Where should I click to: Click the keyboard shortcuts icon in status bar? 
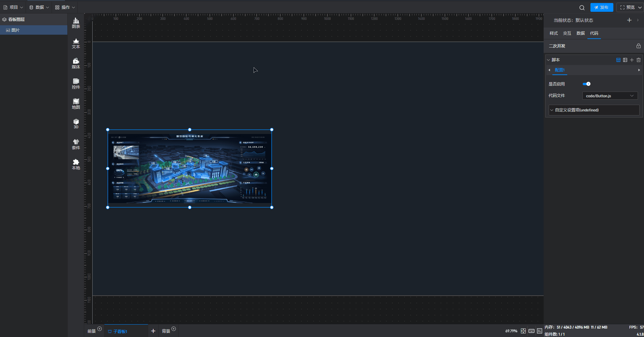coord(532,331)
